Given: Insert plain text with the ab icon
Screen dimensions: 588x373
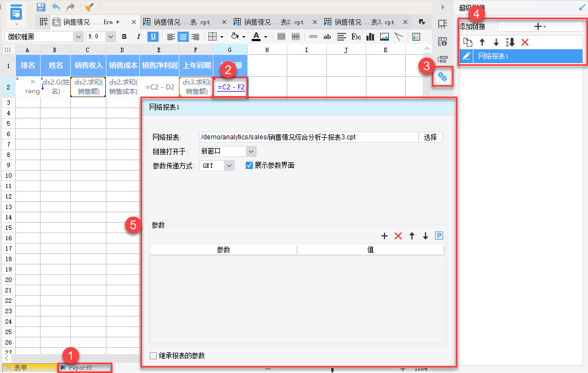Looking at the screenshot, I should (327, 37).
